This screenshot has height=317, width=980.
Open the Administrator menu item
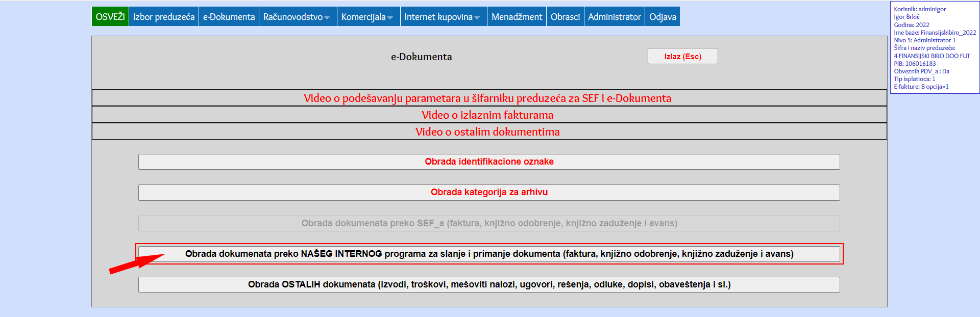coord(614,16)
